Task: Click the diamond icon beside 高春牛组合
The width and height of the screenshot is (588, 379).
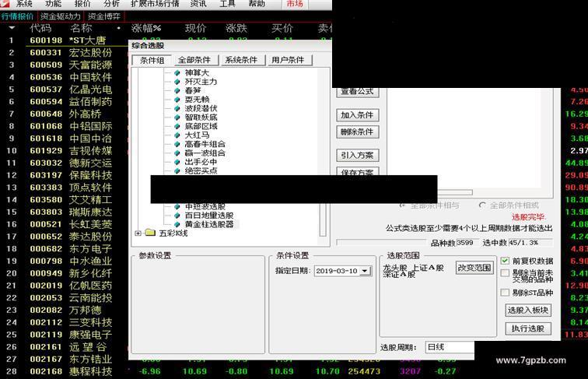Action: tap(177, 144)
